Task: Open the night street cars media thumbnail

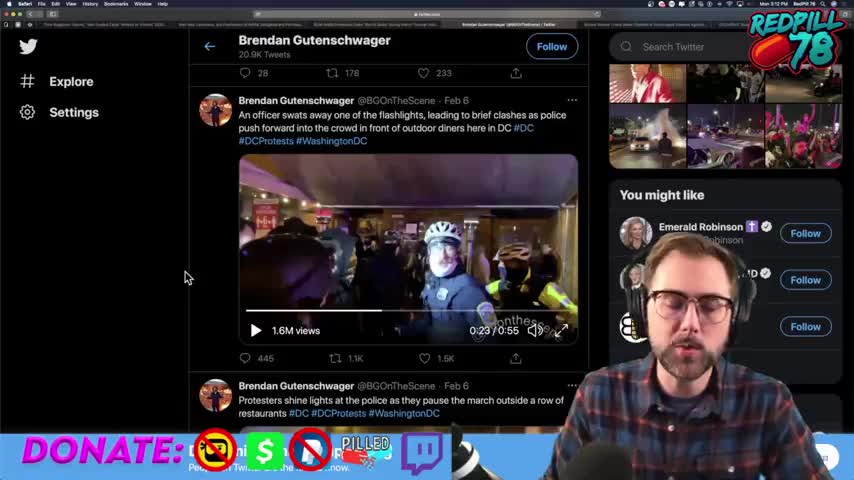Action: click(x=725, y=136)
